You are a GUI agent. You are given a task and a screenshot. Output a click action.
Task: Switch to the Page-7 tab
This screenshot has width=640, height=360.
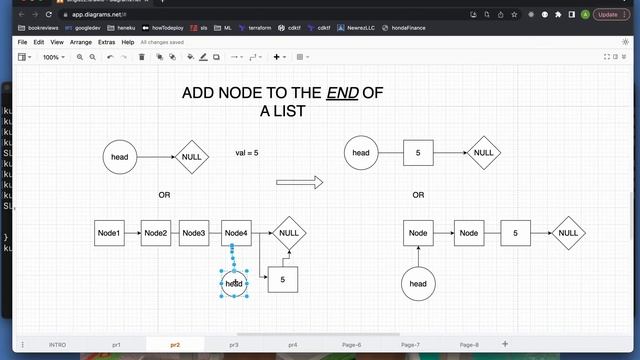410,345
